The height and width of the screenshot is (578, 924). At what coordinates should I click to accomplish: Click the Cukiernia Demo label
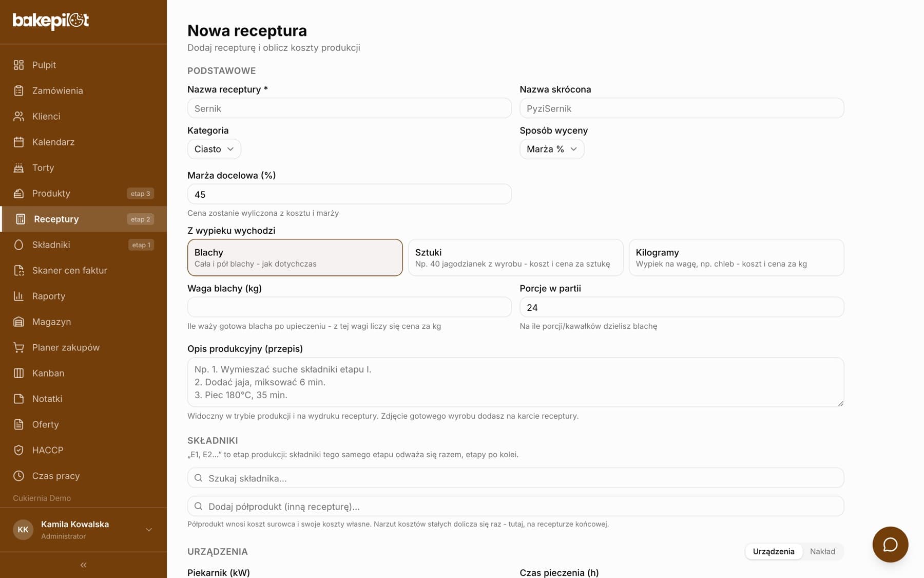(x=42, y=498)
